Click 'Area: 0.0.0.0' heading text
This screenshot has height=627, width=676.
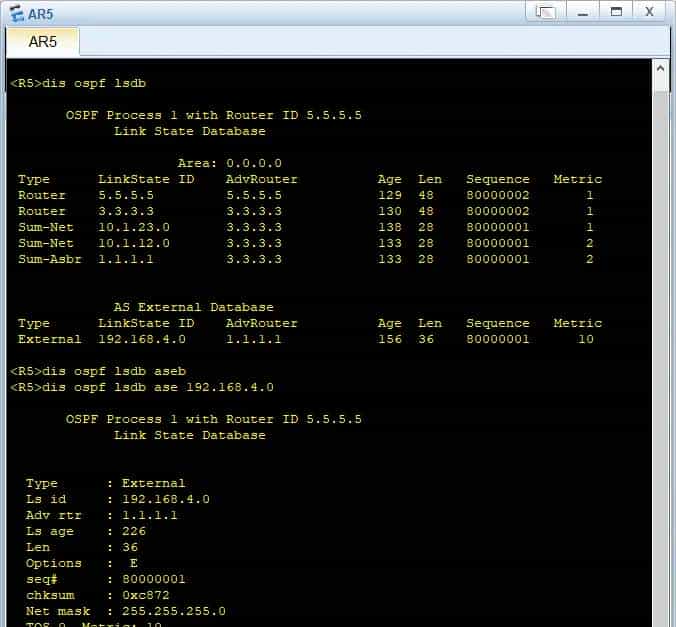[x=229, y=163]
